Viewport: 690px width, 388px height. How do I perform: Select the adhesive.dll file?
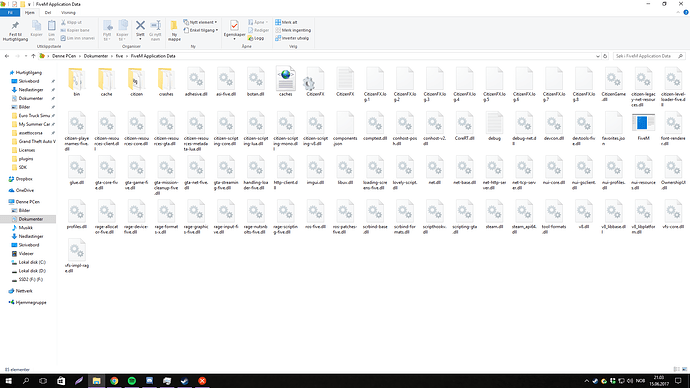point(196,82)
